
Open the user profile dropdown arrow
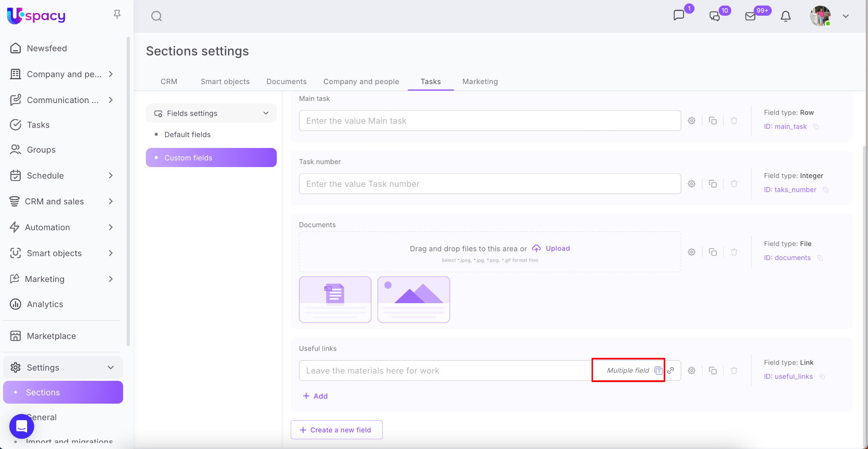[x=846, y=16]
